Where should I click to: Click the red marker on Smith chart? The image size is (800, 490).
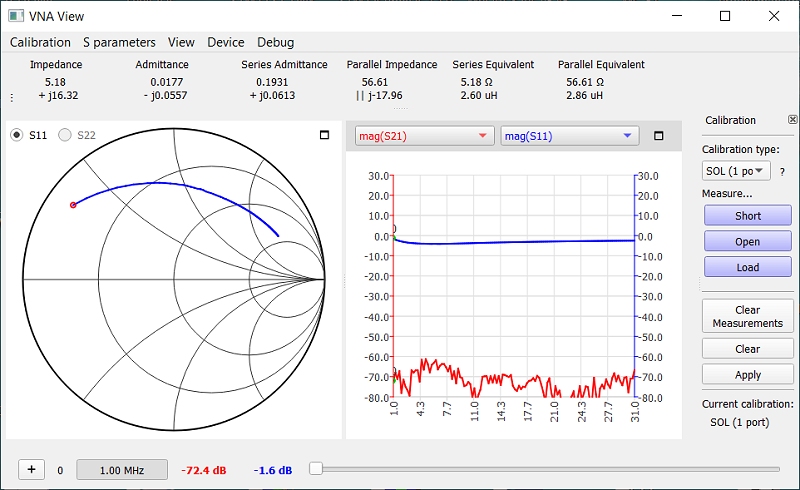[x=73, y=205]
